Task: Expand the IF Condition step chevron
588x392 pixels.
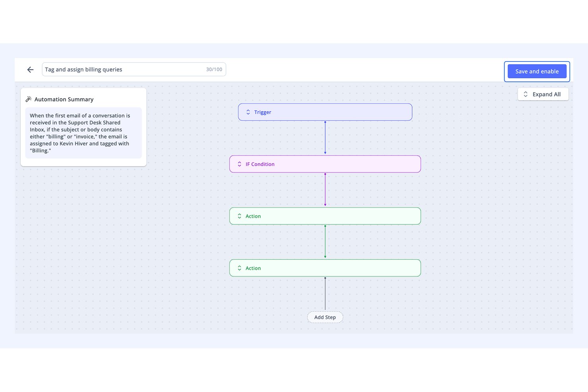Action: 239,164
